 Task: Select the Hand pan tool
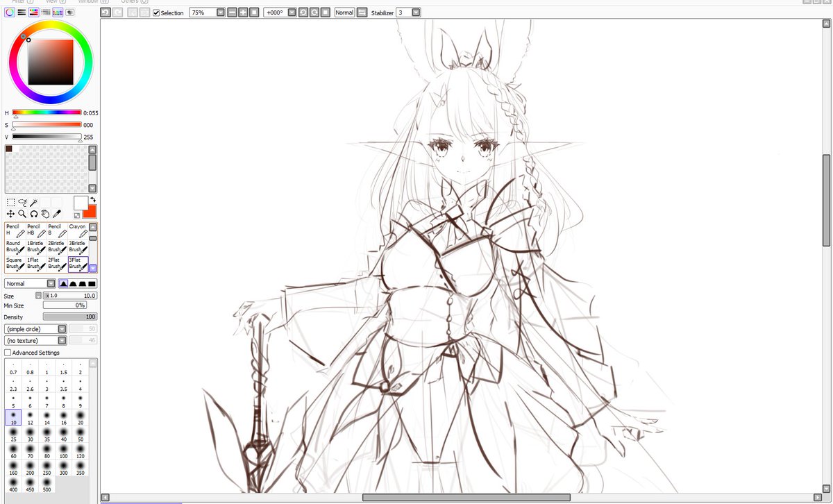[45, 214]
